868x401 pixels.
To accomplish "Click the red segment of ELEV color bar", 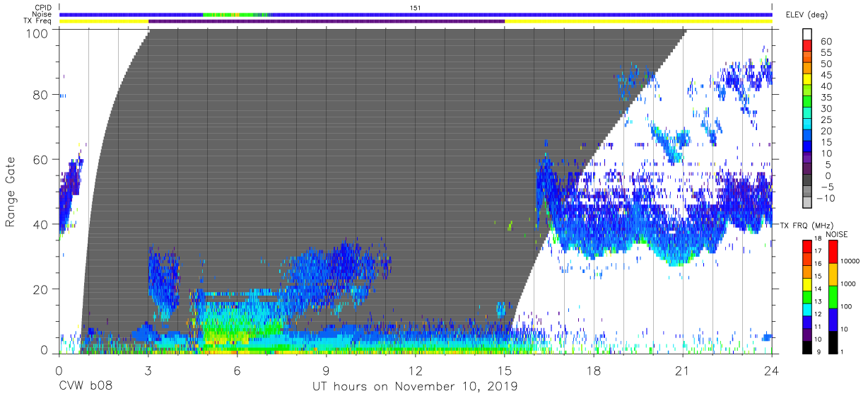I will (807, 46).
